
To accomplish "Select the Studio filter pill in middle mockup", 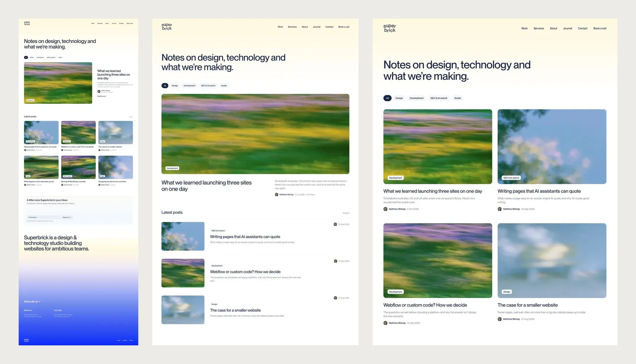I will pyautogui.click(x=224, y=85).
